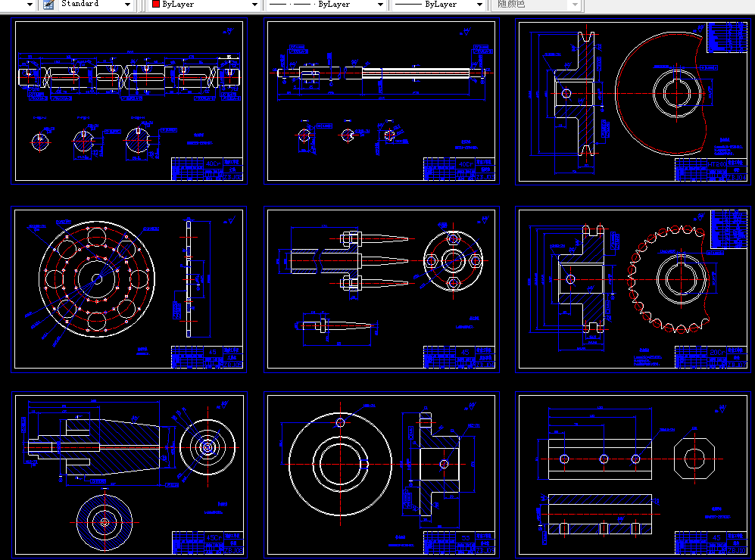This screenshot has width=755, height=560.
Task: Click the 55 material text in title block
Action: click(x=465, y=538)
